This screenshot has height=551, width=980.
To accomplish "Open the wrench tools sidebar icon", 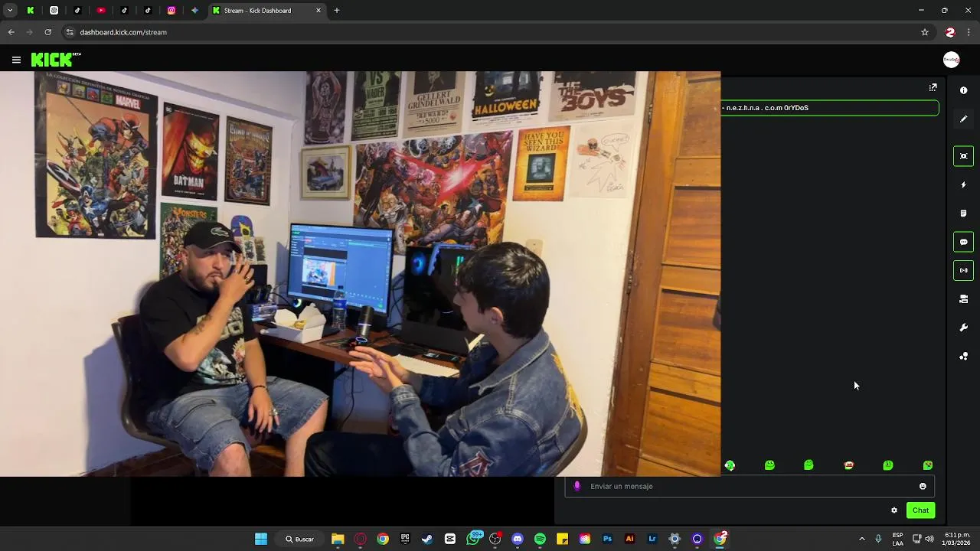I will [963, 328].
